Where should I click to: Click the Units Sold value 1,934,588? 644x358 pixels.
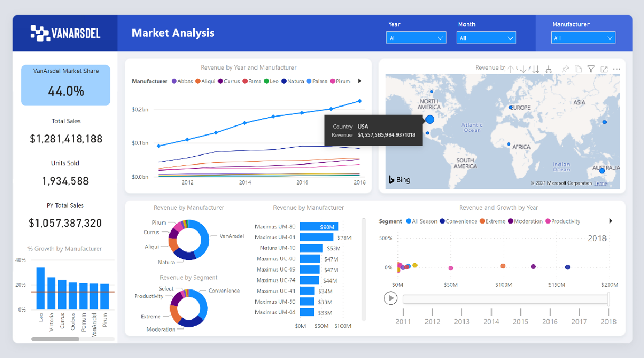[66, 181]
